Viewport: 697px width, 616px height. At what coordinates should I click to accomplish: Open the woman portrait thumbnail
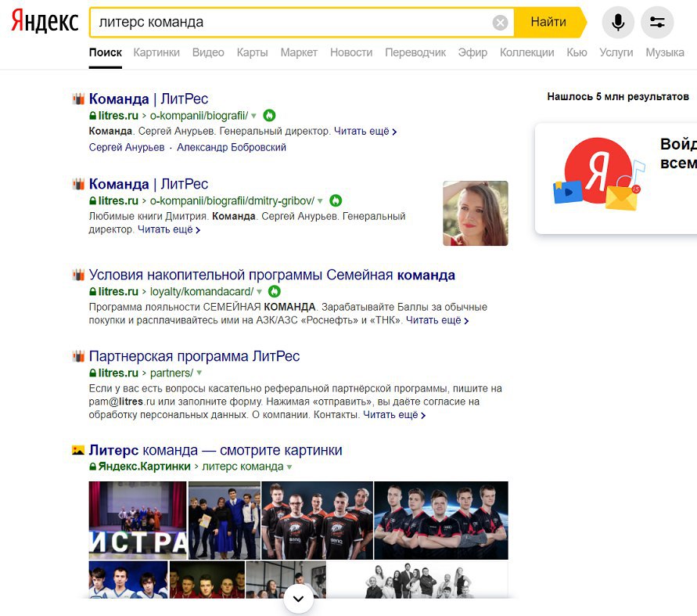click(475, 213)
